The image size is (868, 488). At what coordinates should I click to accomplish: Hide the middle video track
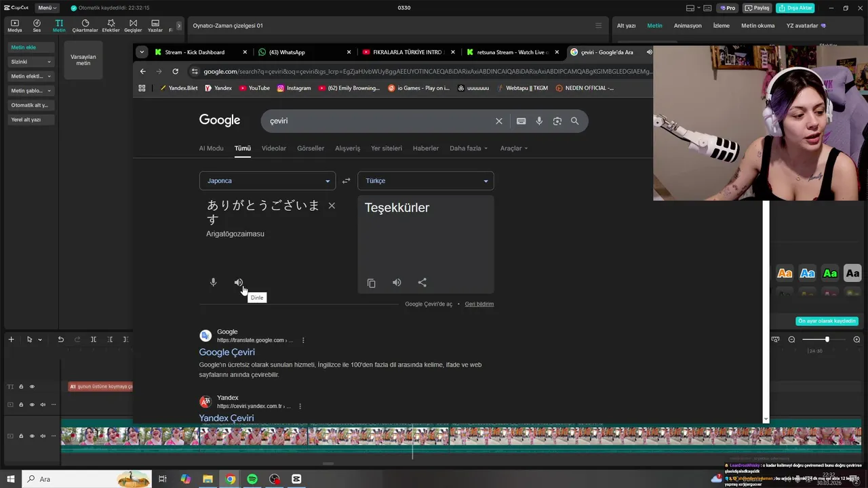coord(32,405)
